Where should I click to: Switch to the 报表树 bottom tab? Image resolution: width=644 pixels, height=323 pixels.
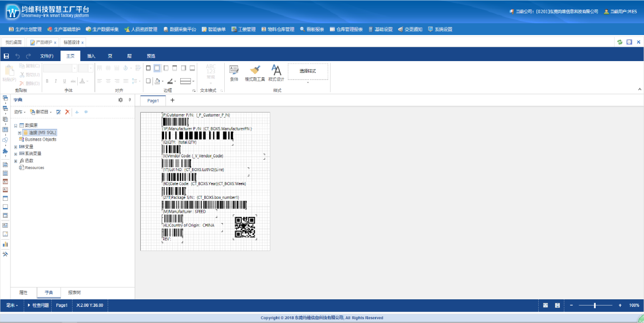pyautogui.click(x=74, y=293)
